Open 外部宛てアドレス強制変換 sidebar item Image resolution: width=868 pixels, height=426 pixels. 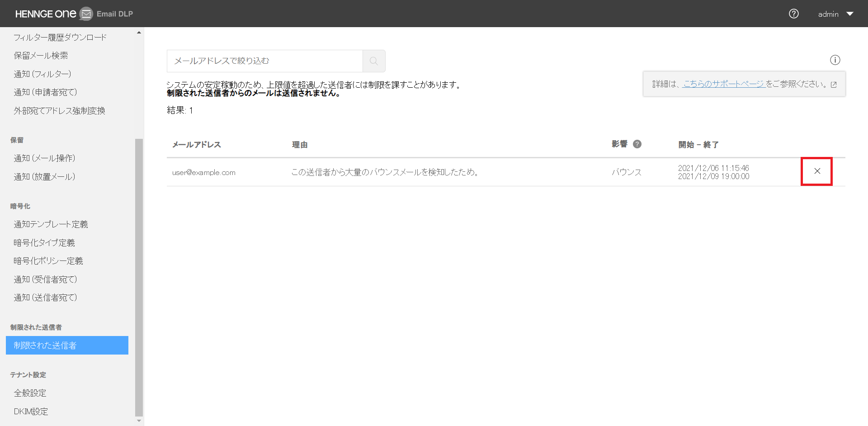tap(59, 111)
